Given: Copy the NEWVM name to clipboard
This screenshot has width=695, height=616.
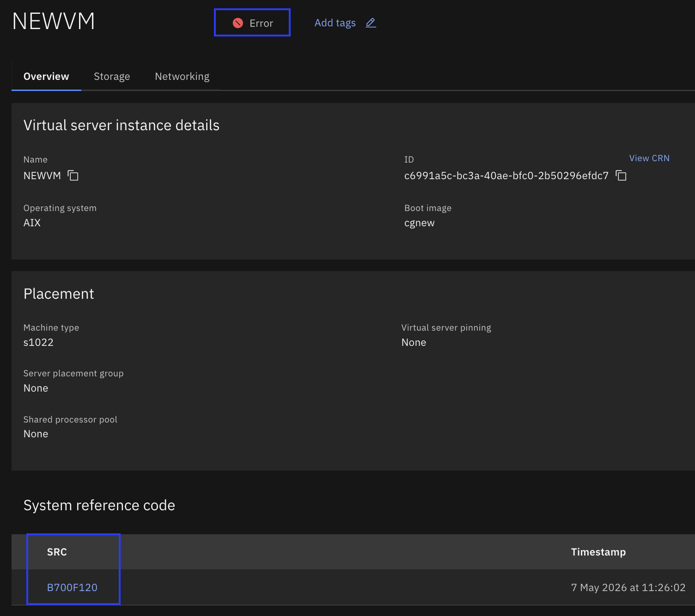Looking at the screenshot, I should (x=73, y=175).
